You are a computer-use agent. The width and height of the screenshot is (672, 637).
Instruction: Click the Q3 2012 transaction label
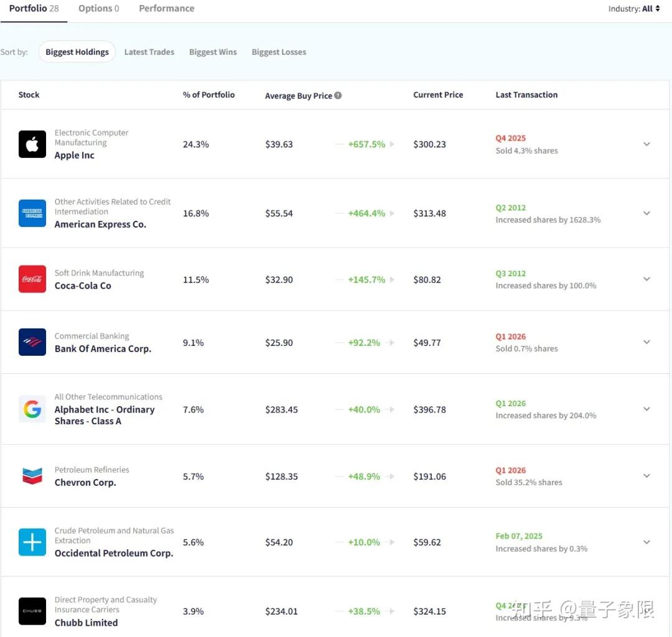tap(510, 273)
